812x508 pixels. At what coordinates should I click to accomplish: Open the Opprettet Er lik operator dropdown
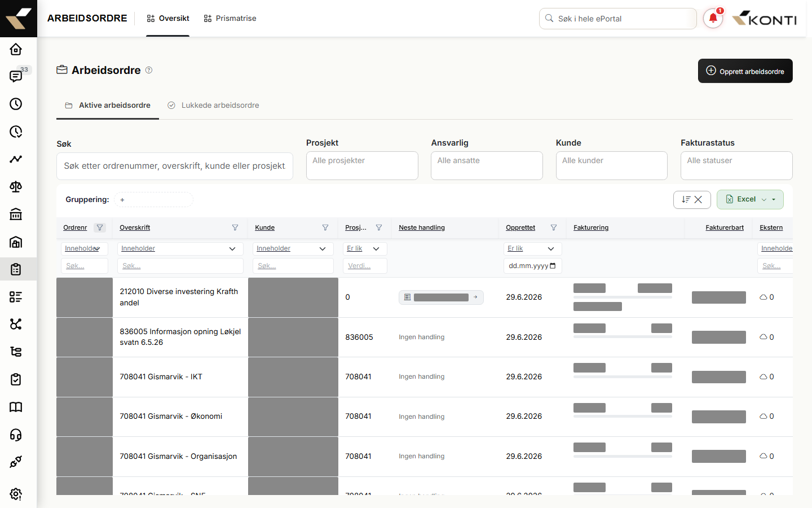tap(532, 248)
